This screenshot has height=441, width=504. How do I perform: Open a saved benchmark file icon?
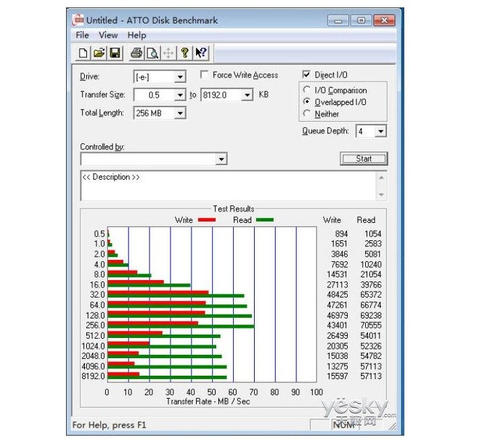(99, 53)
